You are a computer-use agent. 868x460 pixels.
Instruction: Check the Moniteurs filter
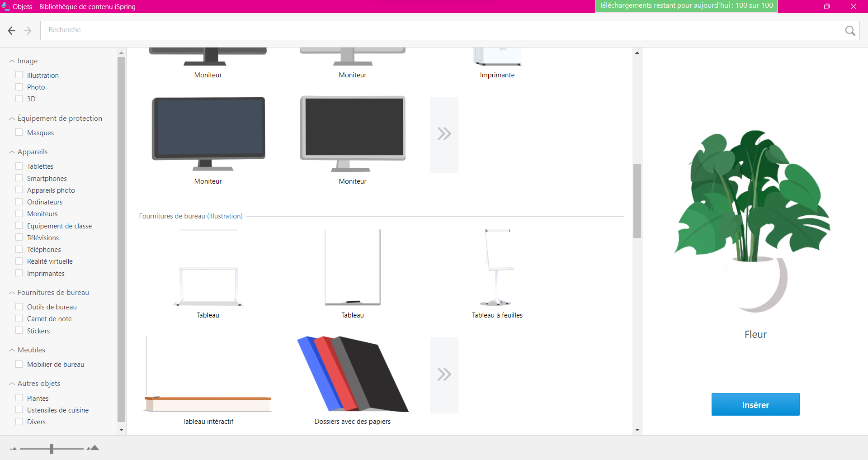click(x=19, y=213)
